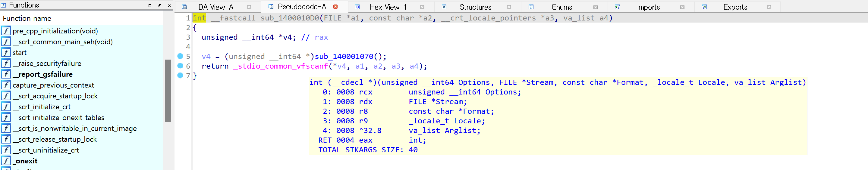Close the Structures tab
Viewport: 868px width, 170px height.
click(x=509, y=7)
